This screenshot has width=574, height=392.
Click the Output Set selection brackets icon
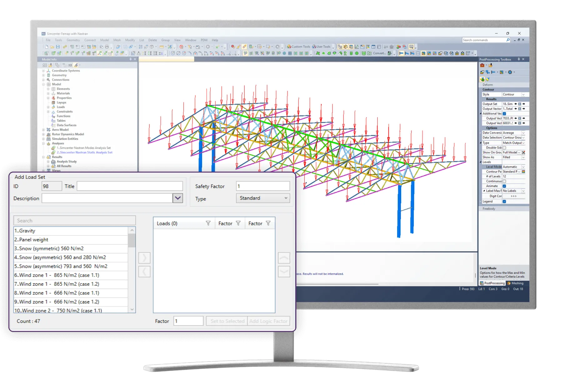point(520,104)
